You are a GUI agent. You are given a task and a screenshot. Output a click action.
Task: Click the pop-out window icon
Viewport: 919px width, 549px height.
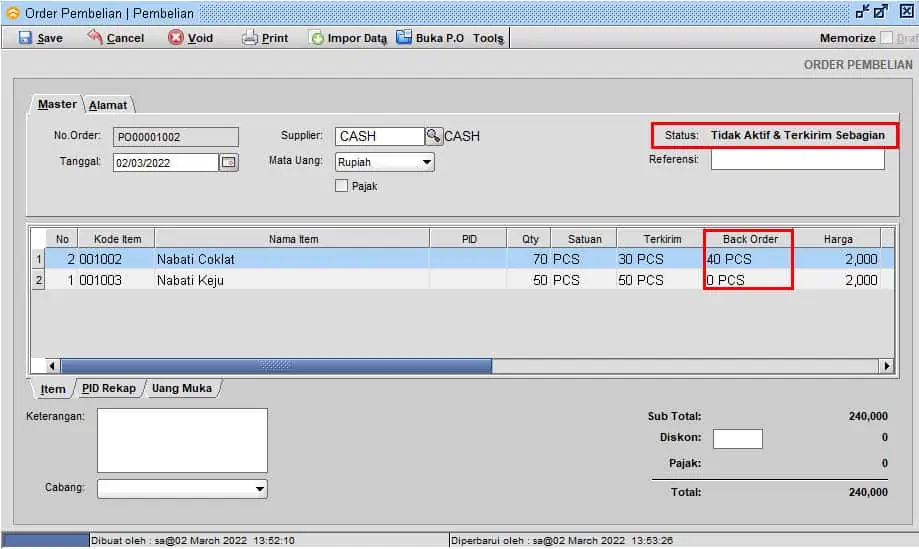880,11
